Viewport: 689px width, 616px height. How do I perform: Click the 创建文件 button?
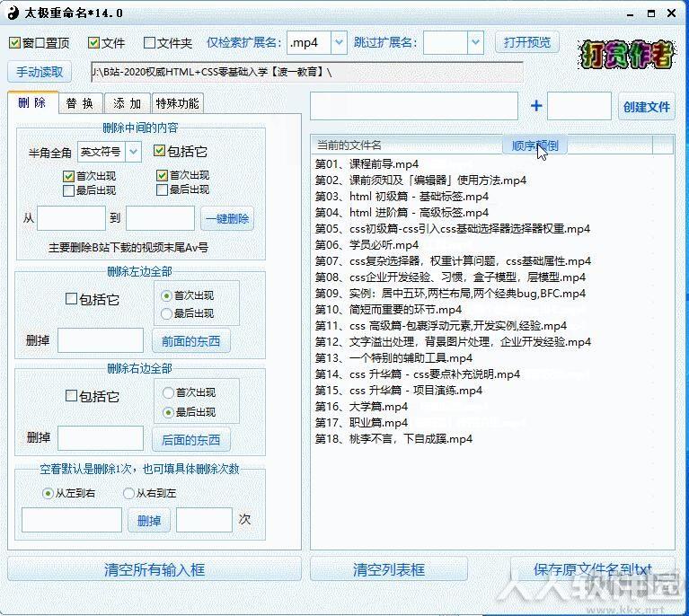(x=647, y=106)
